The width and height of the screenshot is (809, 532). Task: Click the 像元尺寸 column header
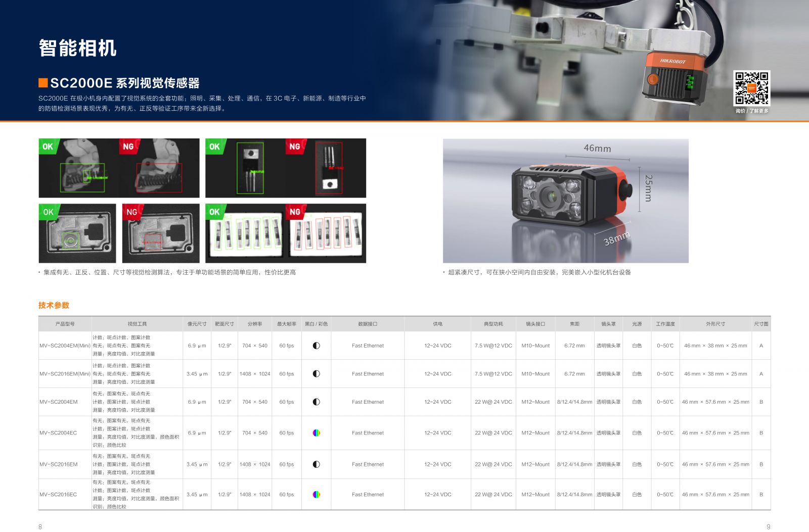(197, 324)
